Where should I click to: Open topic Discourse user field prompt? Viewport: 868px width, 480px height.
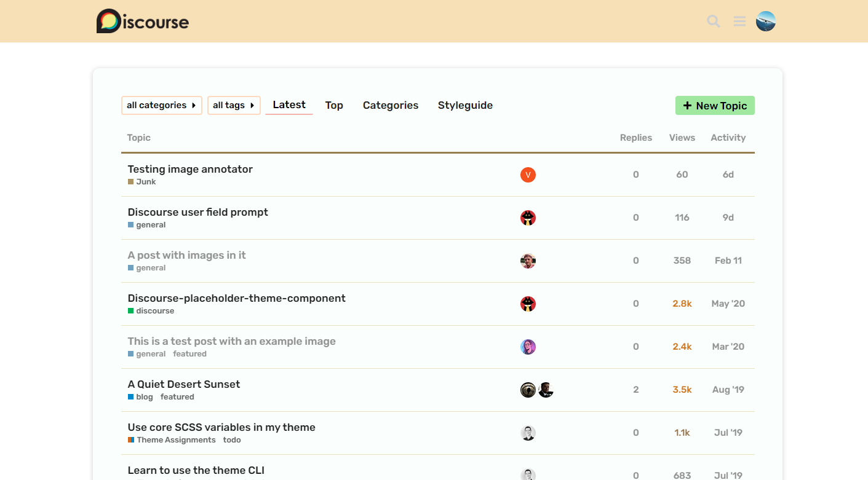click(x=198, y=212)
